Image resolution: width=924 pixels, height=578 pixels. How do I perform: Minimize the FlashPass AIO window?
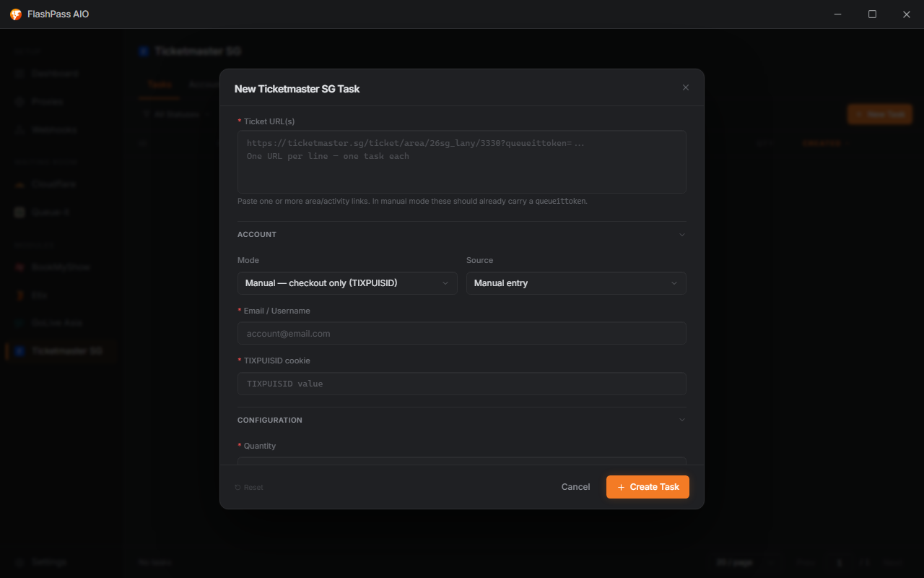tap(838, 14)
